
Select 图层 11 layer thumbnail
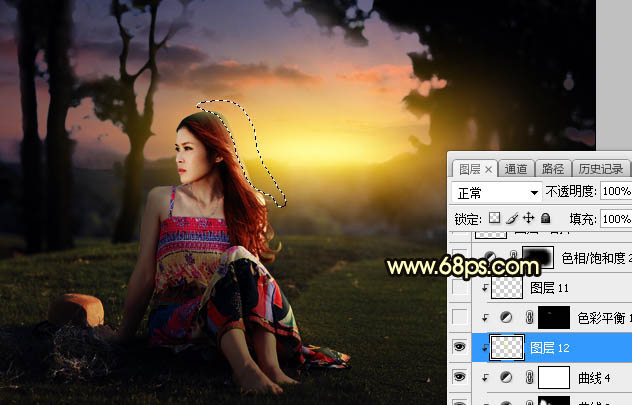507,287
